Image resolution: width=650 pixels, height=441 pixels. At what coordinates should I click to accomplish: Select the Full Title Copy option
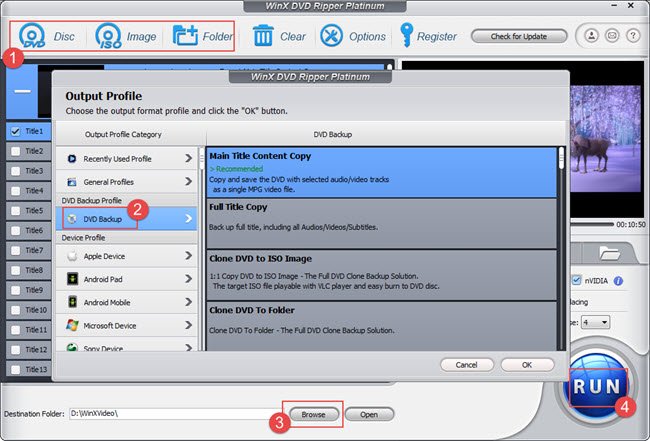tap(381, 224)
